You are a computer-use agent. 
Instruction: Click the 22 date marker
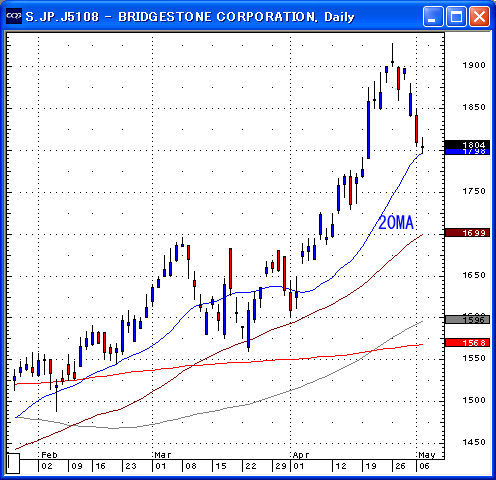(251, 466)
